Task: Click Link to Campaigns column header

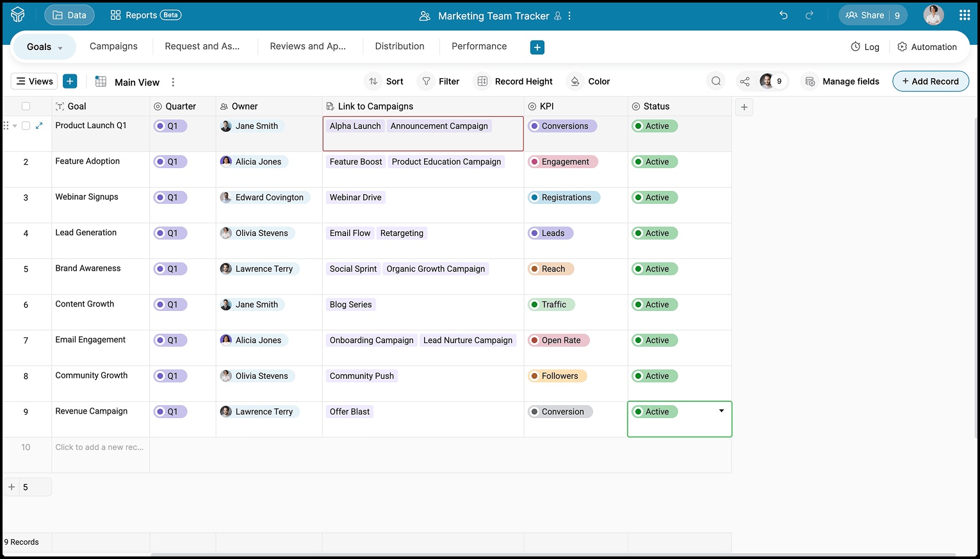Action: [x=423, y=106]
